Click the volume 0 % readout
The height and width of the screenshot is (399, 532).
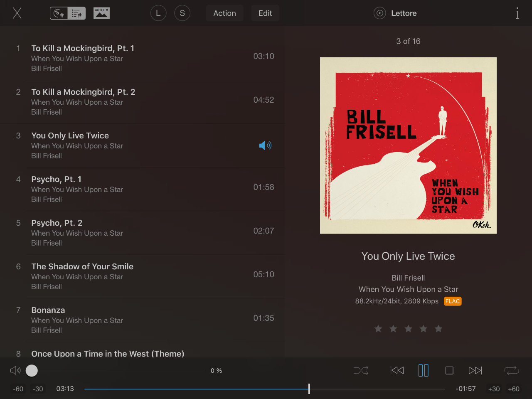click(x=216, y=371)
